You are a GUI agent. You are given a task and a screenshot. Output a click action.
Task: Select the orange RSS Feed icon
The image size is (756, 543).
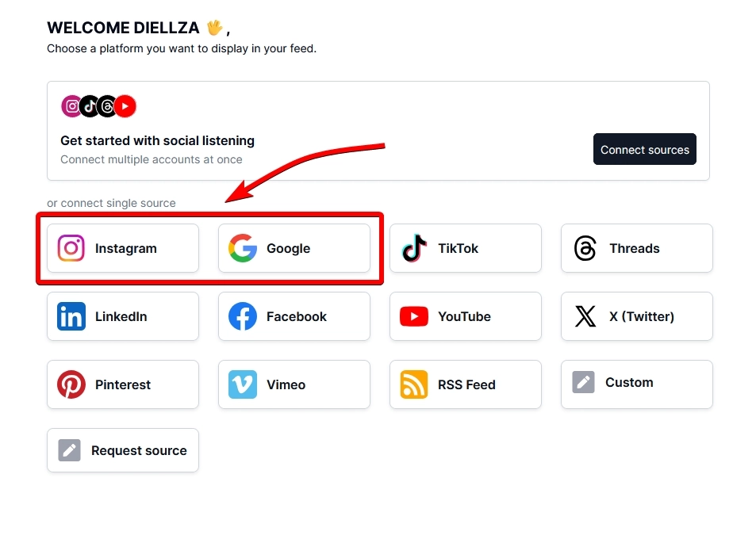click(x=413, y=384)
